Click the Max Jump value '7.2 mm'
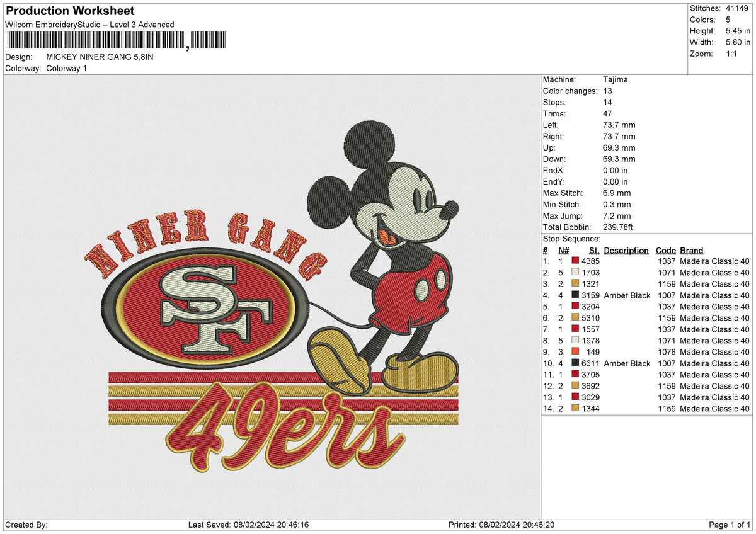This screenshot has height=534, width=756. [x=617, y=215]
